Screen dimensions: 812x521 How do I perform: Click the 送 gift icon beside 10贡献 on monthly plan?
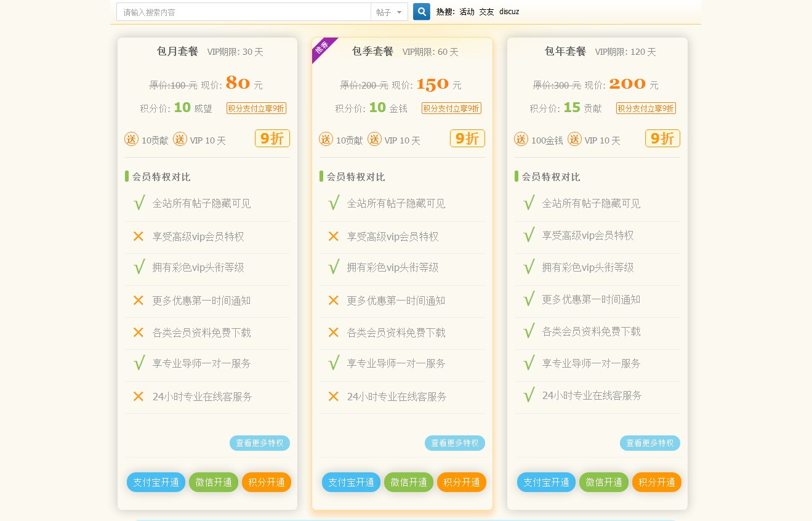point(131,139)
